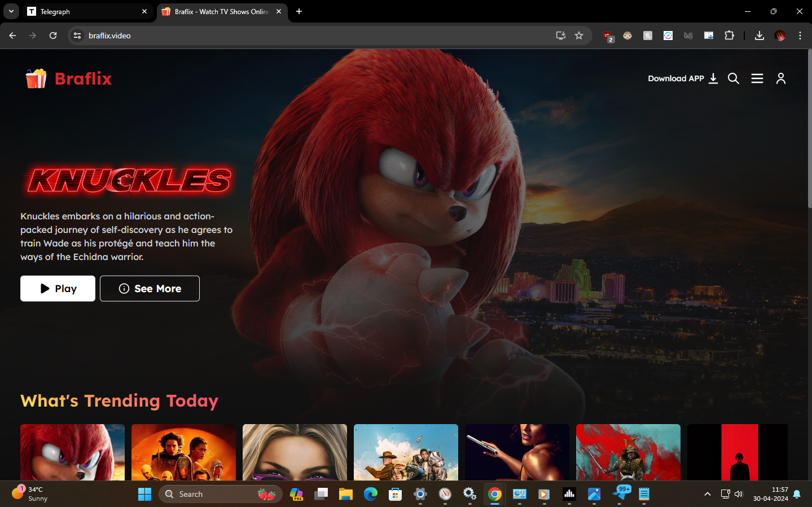Image resolution: width=812 pixels, height=507 pixels.
Task: Open the tab search dropdown
Action: coord(11,11)
